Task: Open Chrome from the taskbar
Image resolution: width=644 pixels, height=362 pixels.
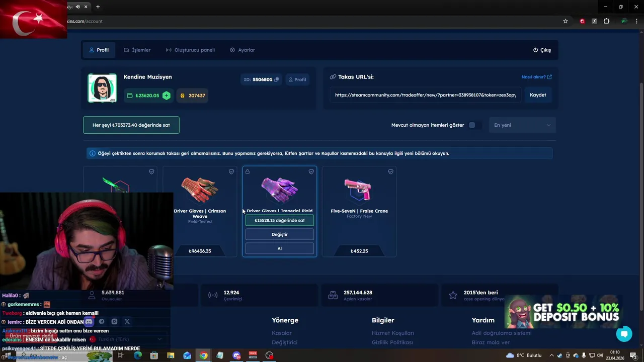Action: click(203, 355)
